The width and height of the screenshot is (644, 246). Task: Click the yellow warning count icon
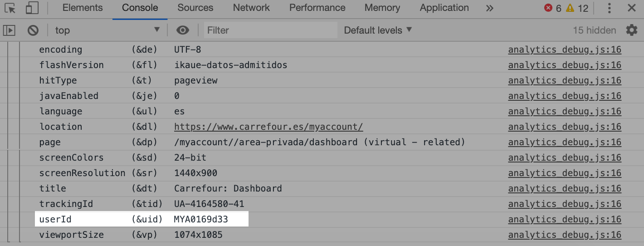click(x=570, y=8)
